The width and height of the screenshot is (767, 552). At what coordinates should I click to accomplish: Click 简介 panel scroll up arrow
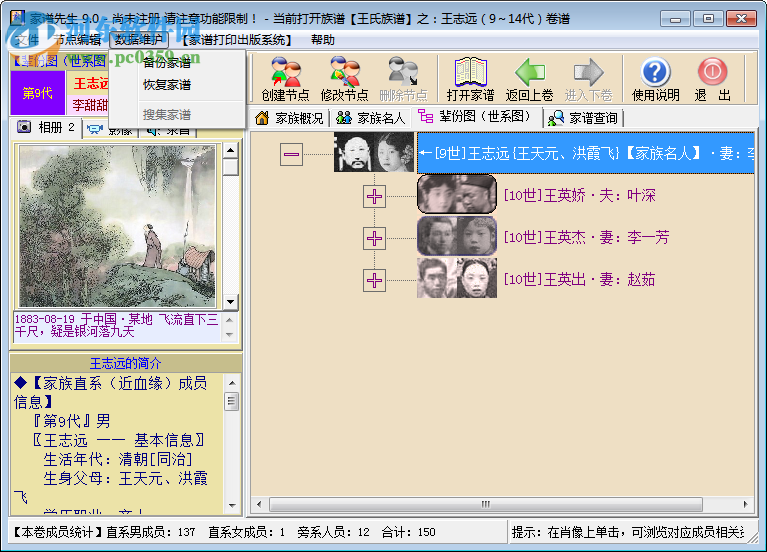(232, 383)
